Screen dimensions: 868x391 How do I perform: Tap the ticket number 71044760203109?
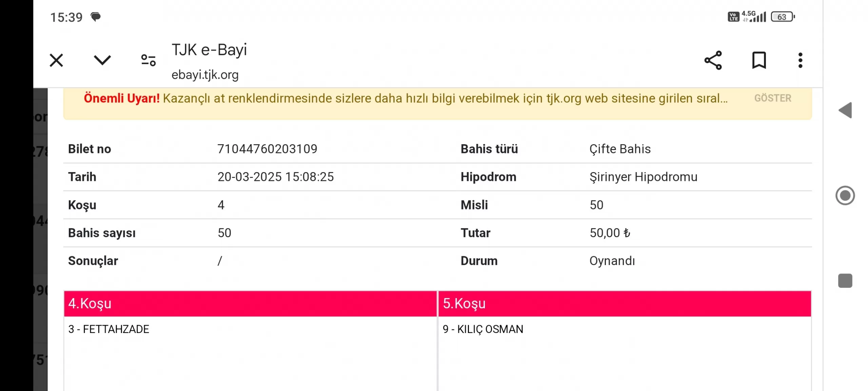(x=267, y=149)
